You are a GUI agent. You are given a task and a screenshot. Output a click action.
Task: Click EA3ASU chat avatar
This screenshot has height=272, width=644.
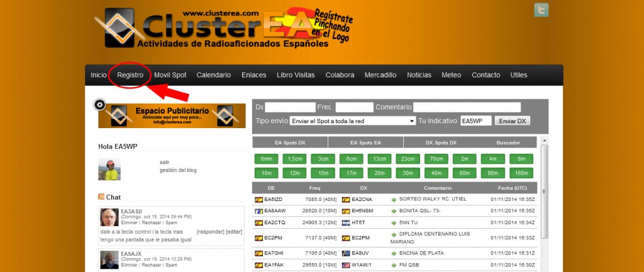[x=109, y=217]
